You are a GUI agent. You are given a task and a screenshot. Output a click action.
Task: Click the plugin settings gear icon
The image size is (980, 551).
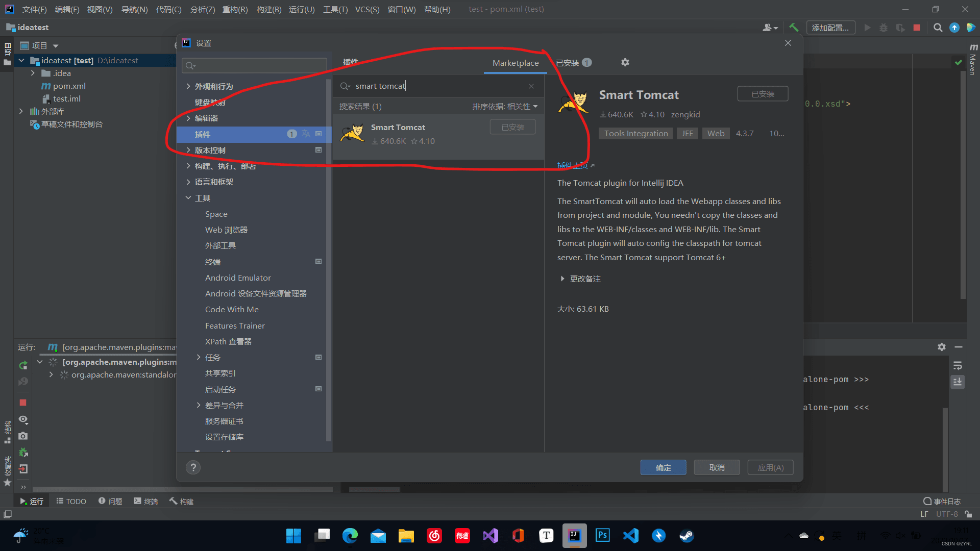coord(625,62)
